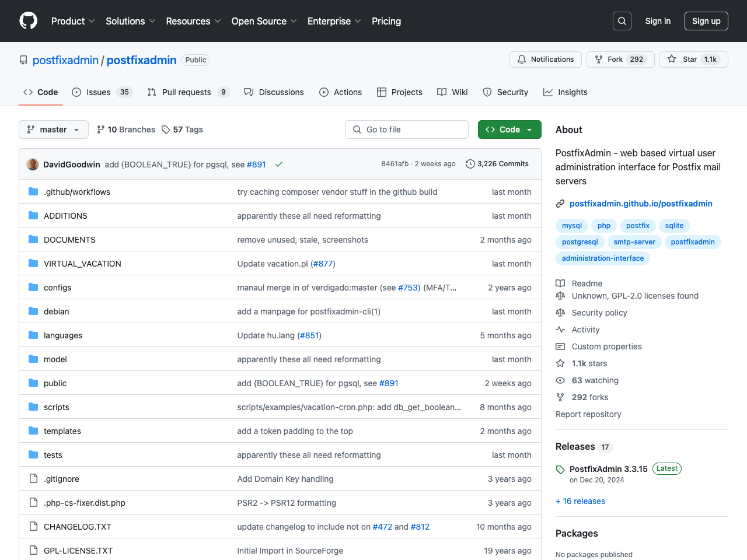Click the branch icon beside 10 Branches
The height and width of the screenshot is (560, 747).
tap(101, 129)
